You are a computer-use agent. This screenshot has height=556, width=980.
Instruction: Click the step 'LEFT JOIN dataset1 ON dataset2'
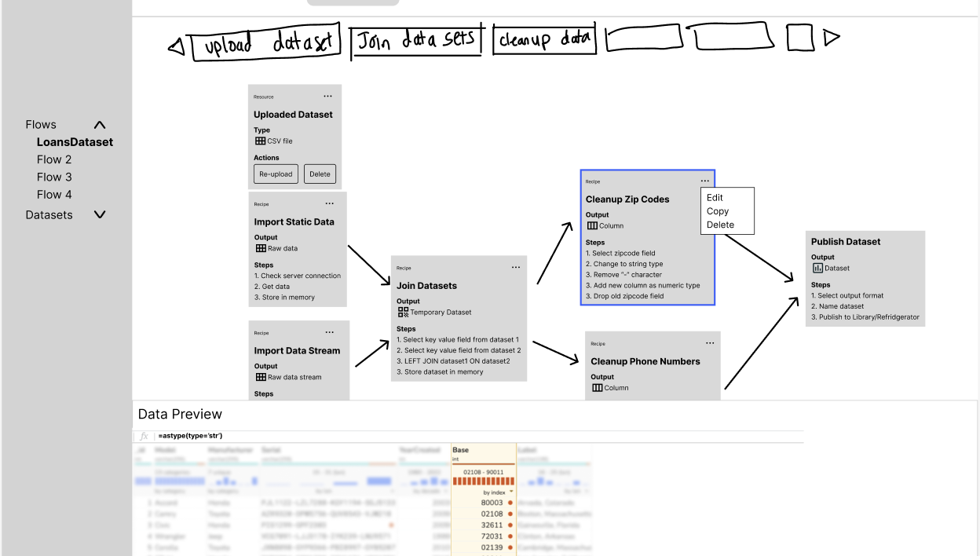(453, 361)
